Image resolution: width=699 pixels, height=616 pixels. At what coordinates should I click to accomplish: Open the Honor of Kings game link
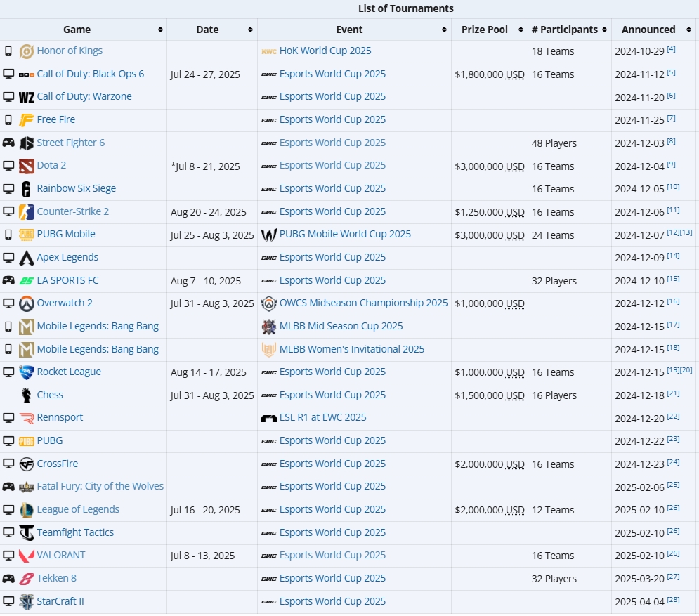click(70, 51)
